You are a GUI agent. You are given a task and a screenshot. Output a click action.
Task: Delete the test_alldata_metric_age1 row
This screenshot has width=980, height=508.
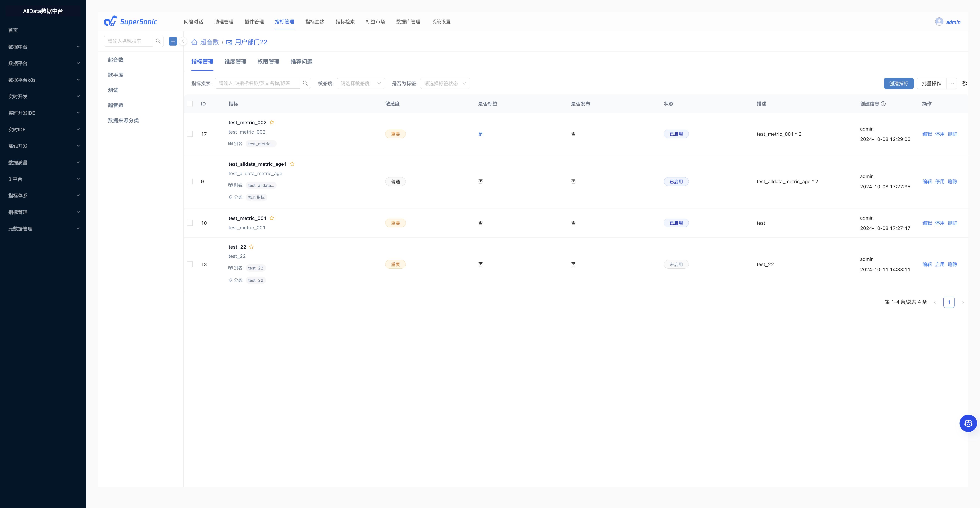pos(953,182)
